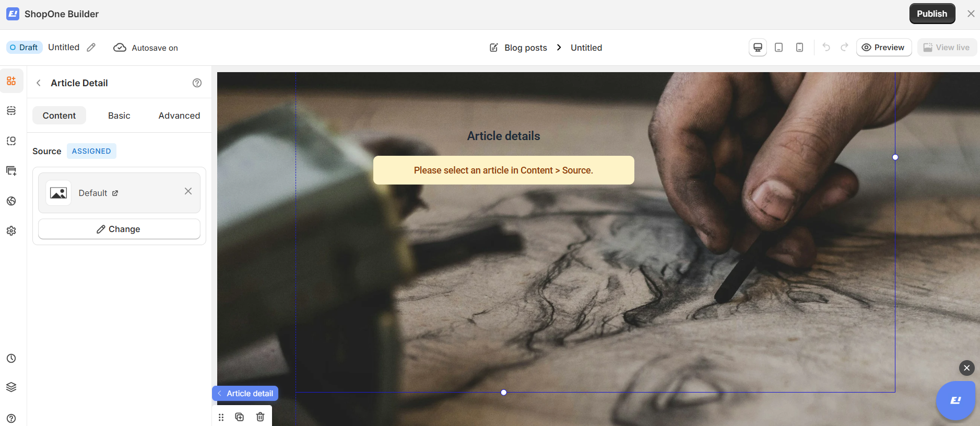Click the Publish button
Screen dimensions: 980x426
(x=932, y=14)
